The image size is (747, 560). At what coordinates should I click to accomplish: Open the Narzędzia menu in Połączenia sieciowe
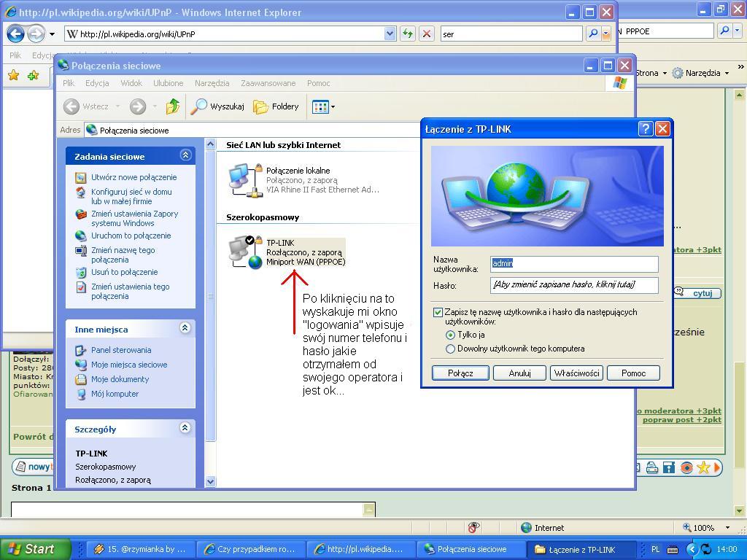click(x=212, y=83)
